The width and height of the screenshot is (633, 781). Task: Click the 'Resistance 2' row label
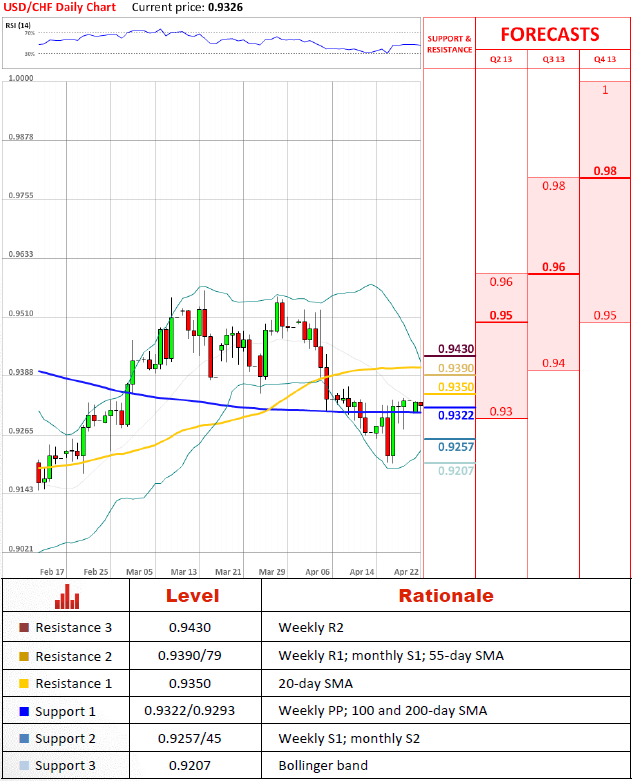click(x=74, y=656)
